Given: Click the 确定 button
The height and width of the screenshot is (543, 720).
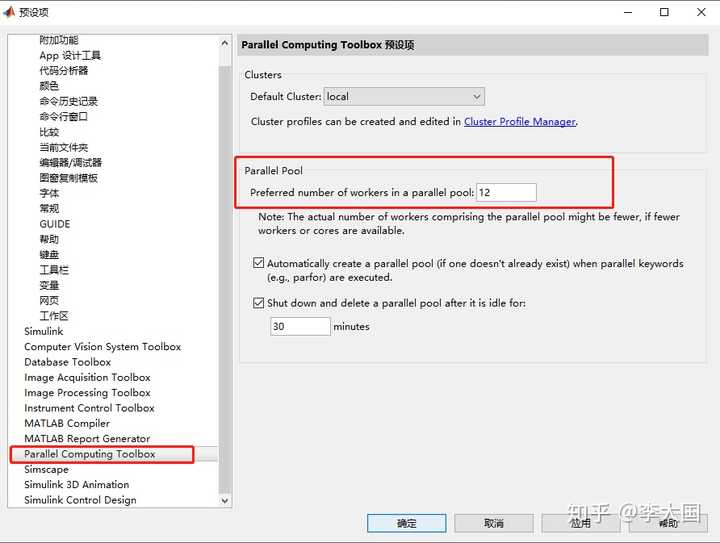Looking at the screenshot, I should tap(406, 523).
